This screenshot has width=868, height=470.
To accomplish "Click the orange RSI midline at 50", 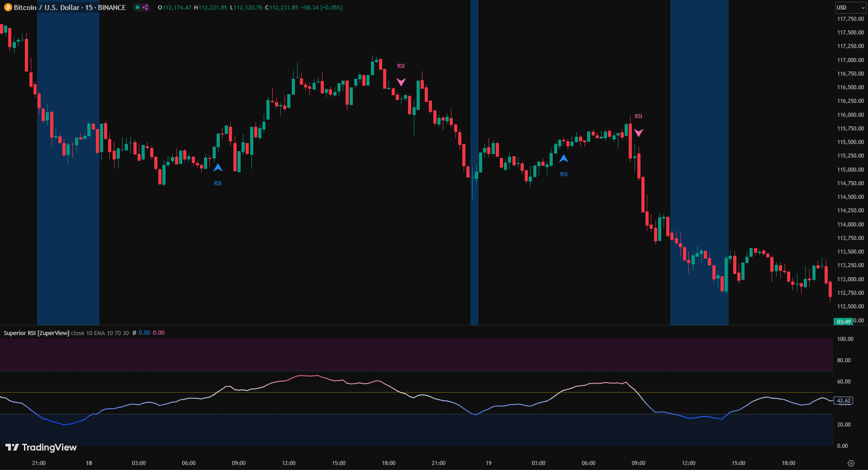I will 317,393.
